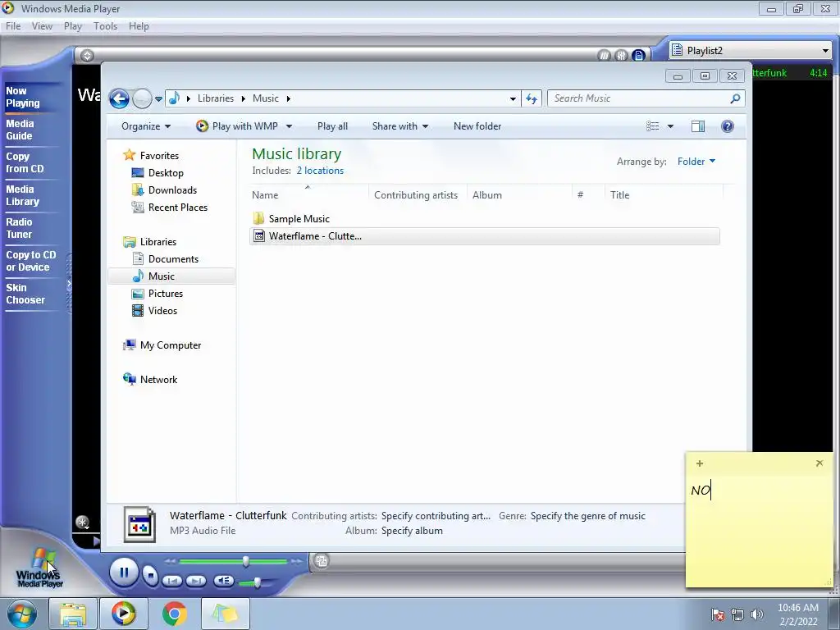This screenshot has width=840, height=630.
Task: Pause playback in Windows Media Player
Action: pos(124,573)
